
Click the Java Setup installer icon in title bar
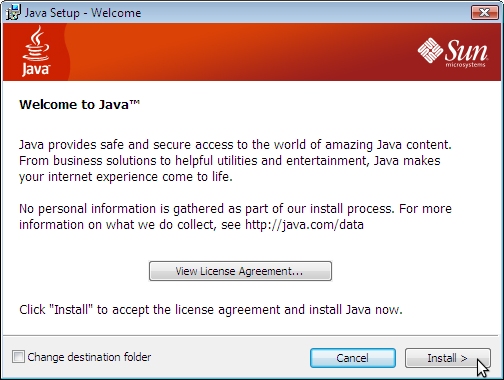click(x=13, y=12)
